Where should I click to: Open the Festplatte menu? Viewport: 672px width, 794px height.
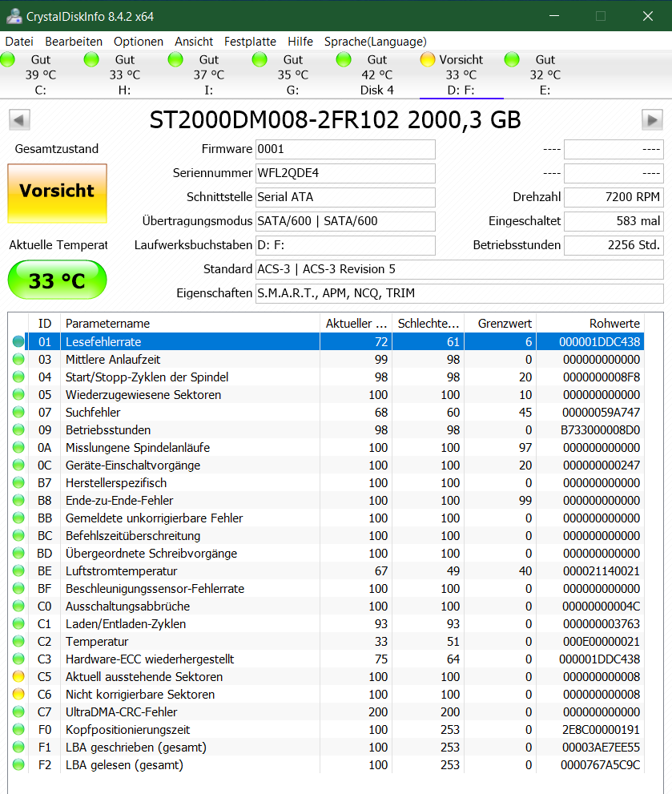pos(250,42)
